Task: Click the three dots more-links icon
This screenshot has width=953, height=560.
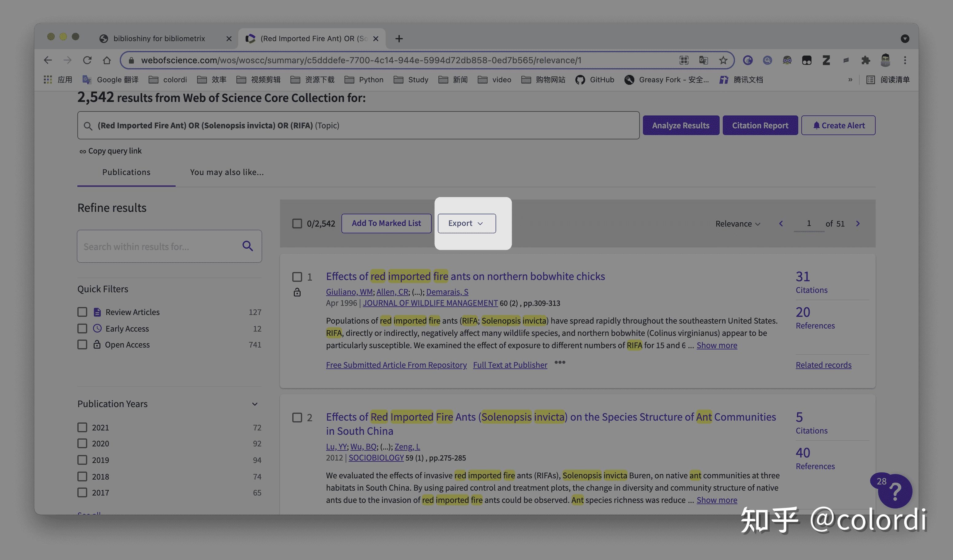Action: coord(560,362)
